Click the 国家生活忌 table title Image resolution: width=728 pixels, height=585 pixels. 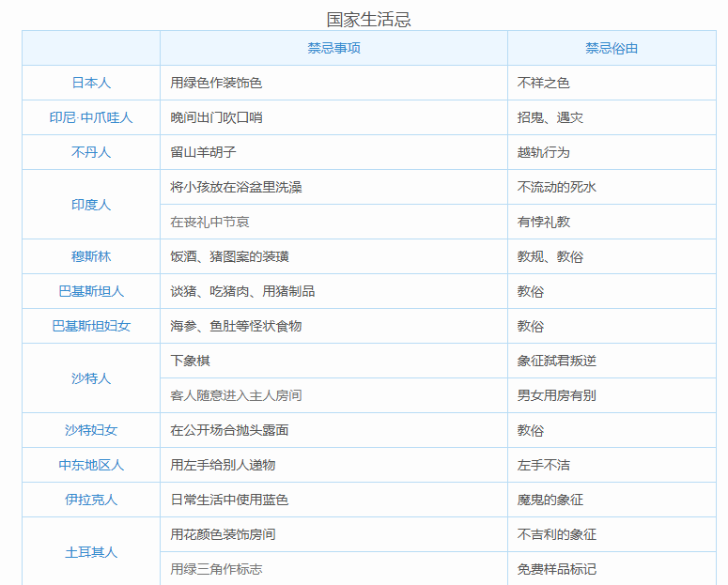(368, 19)
